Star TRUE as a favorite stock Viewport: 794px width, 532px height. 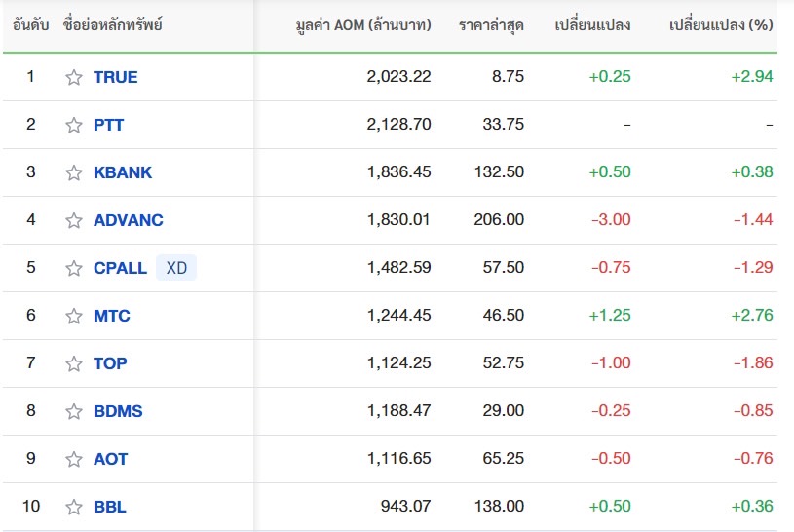point(74,77)
